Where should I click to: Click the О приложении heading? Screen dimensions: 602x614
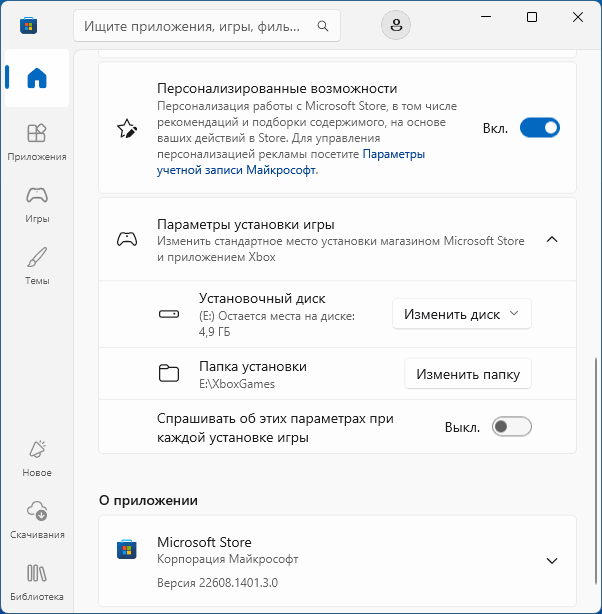(x=148, y=500)
